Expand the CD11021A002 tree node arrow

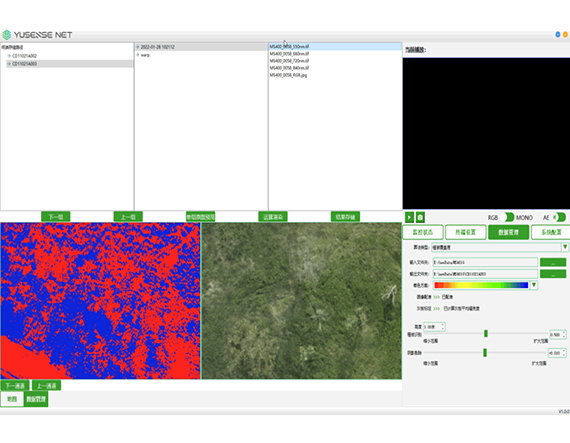[x=9, y=56]
